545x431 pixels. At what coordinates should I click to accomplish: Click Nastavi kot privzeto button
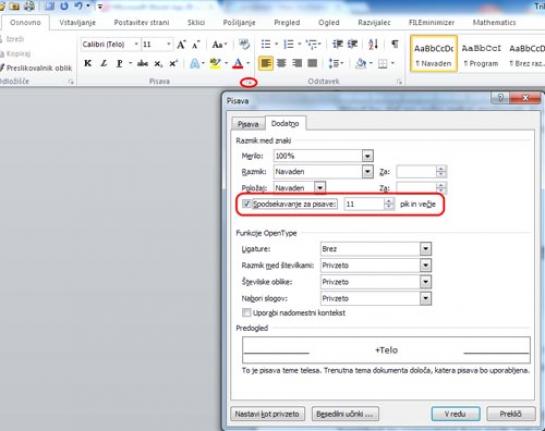click(x=267, y=414)
